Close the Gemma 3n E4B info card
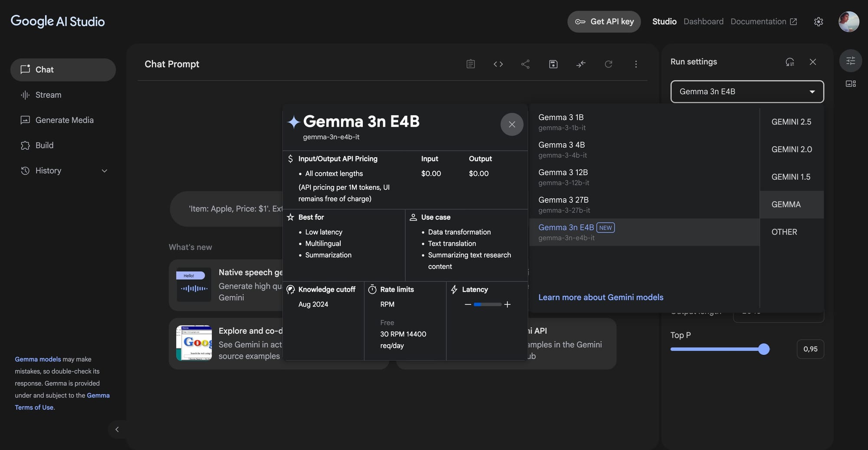 pos(512,124)
